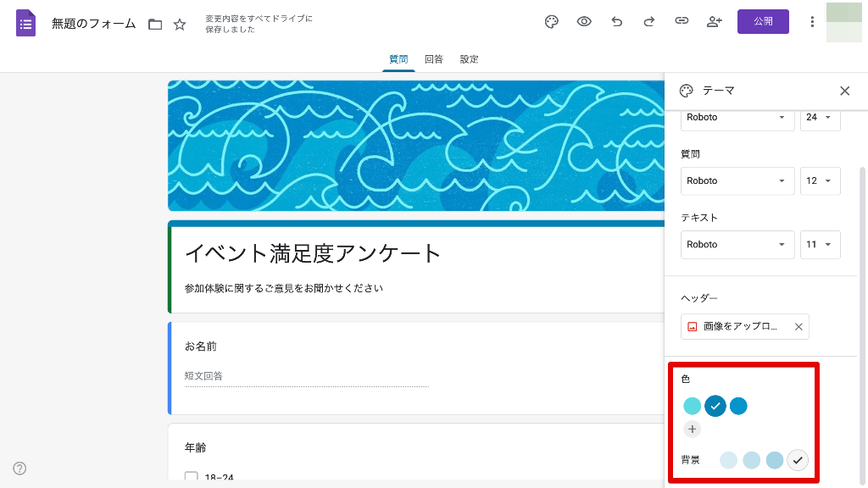Open the theme customization palette icon
This screenshot has width=868, height=488.
tap(552, 22)
